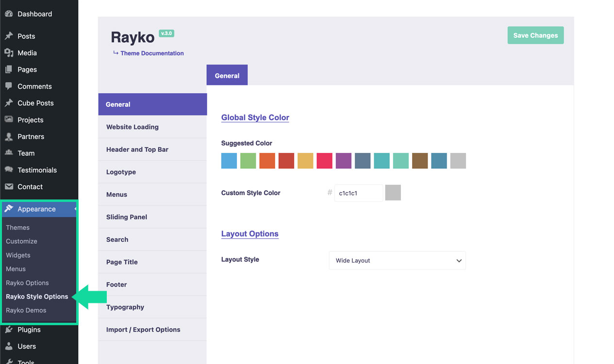Click the Custom Style Color hex field
The height and width of the screenshot is (364, 614).
pos(359,193)
